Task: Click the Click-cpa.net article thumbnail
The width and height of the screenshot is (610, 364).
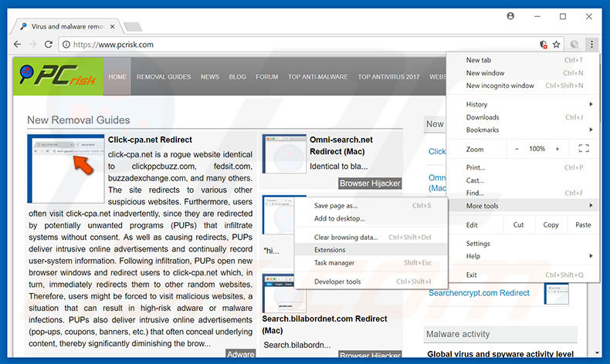Action: coord(66,169)
